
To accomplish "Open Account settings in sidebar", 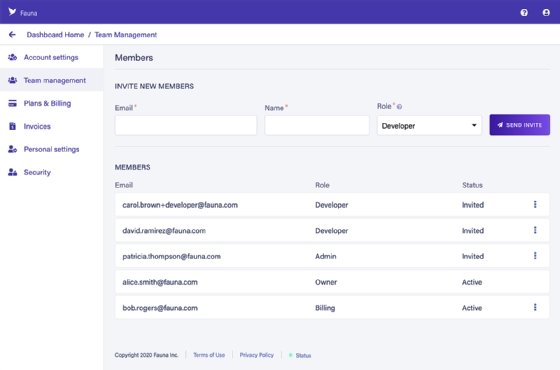I will pyautogui.click(x=51, y=57).
